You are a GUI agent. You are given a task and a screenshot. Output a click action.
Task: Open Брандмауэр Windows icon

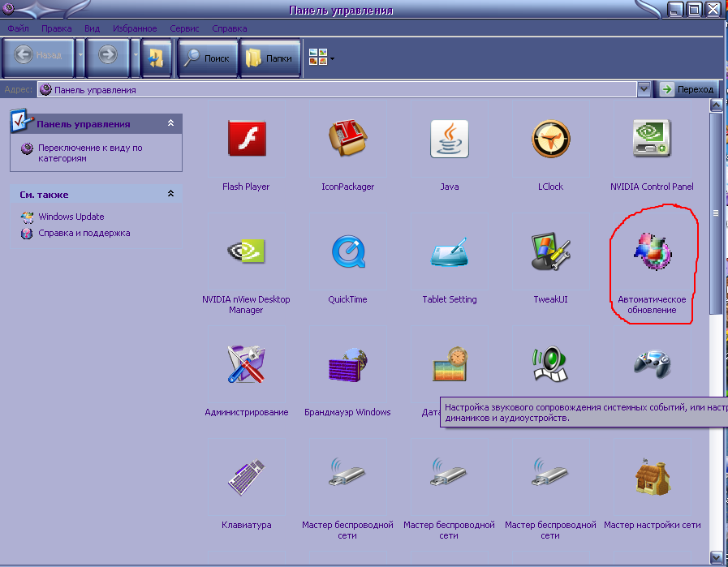[x=347, y=365]
